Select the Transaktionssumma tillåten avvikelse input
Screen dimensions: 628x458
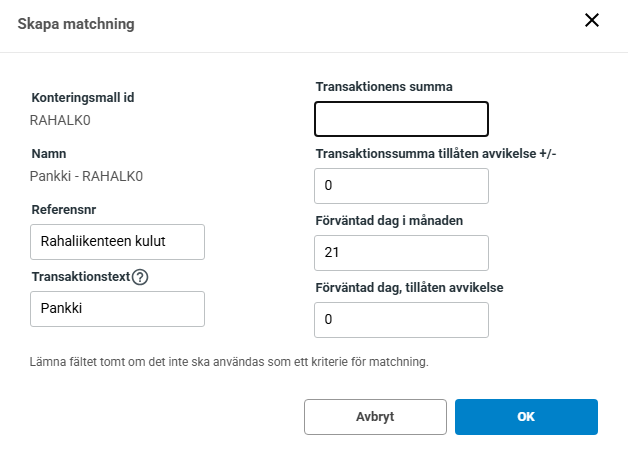click(x=401, y=186)
